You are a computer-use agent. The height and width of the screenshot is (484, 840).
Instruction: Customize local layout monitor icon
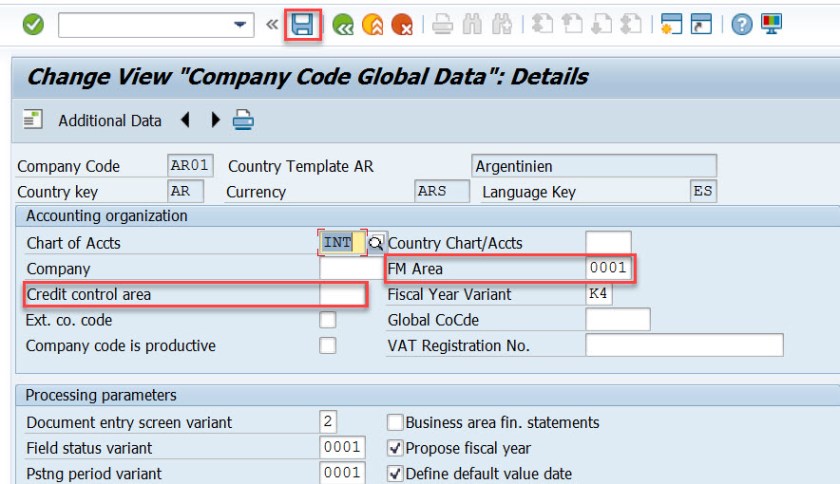coord(771,25)
